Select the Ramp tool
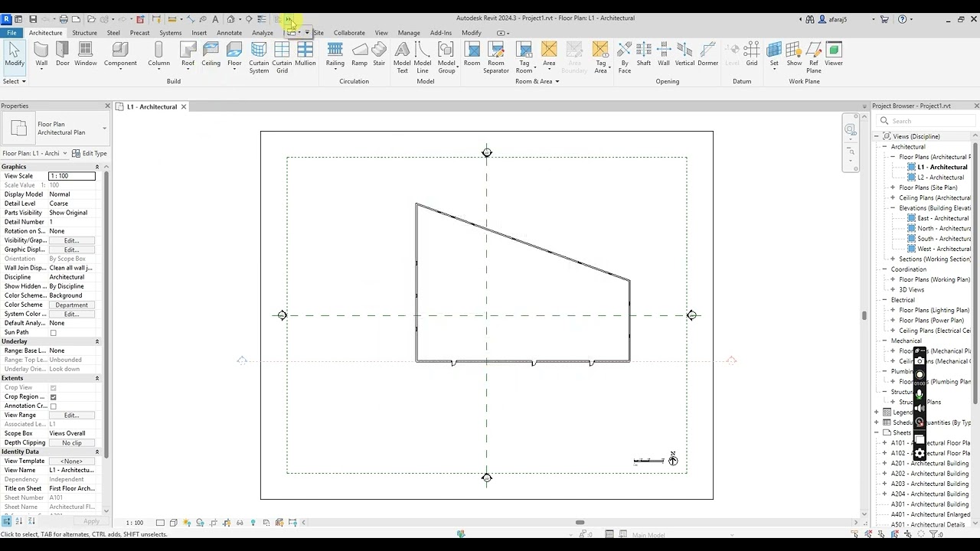This screenshot has height=551, width=980. [x=360, y=54]
